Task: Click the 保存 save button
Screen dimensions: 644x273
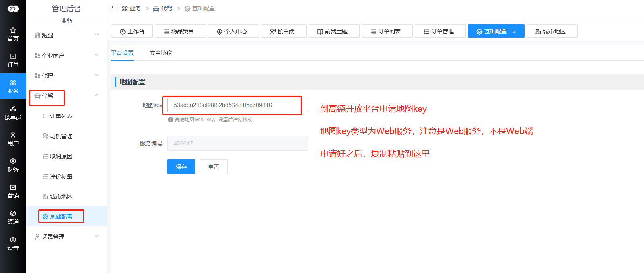Action: (181, 167)
